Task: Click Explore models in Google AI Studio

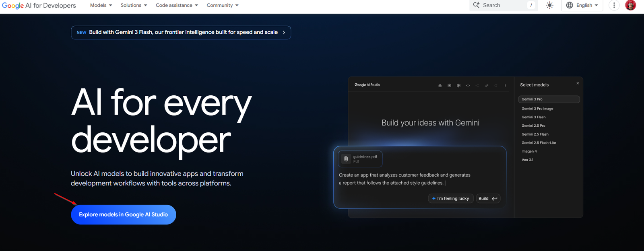Action: [x=124, y=214]
